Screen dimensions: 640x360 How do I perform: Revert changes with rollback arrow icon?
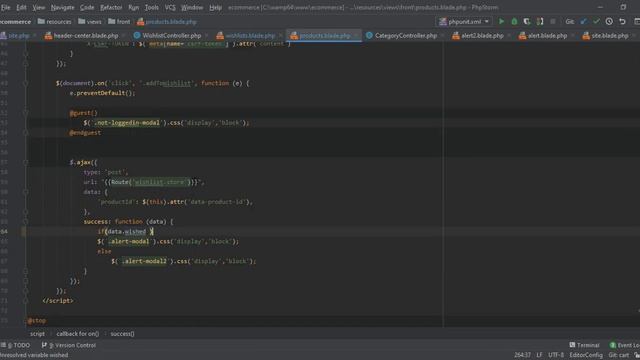(622, 22)
